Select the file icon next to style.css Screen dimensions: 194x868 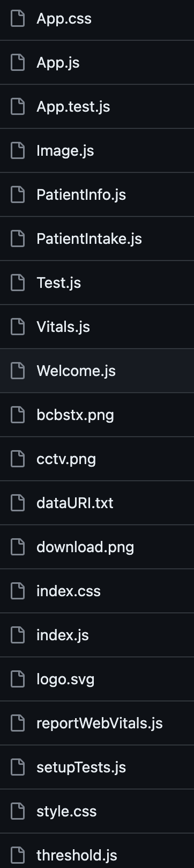coord(18,812)
